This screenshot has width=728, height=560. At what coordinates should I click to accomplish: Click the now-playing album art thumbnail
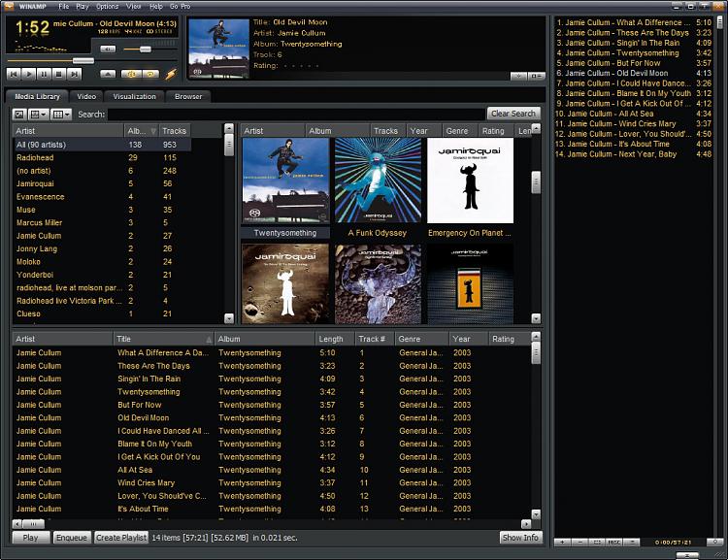coord(219,49)
